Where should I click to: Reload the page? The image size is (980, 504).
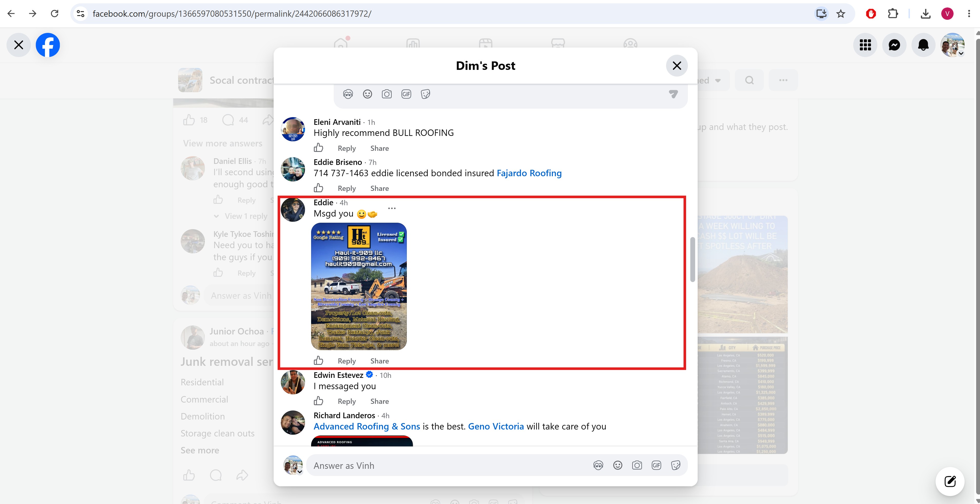click(55, 14)
